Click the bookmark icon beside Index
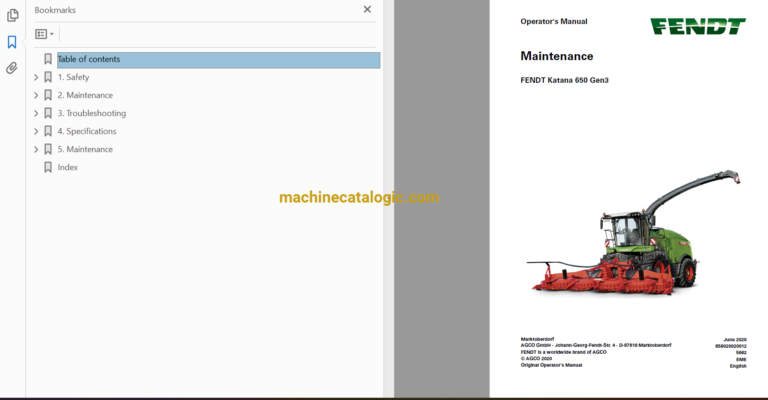The height and width of the screenshot is (400, 768). pos(48,167)
